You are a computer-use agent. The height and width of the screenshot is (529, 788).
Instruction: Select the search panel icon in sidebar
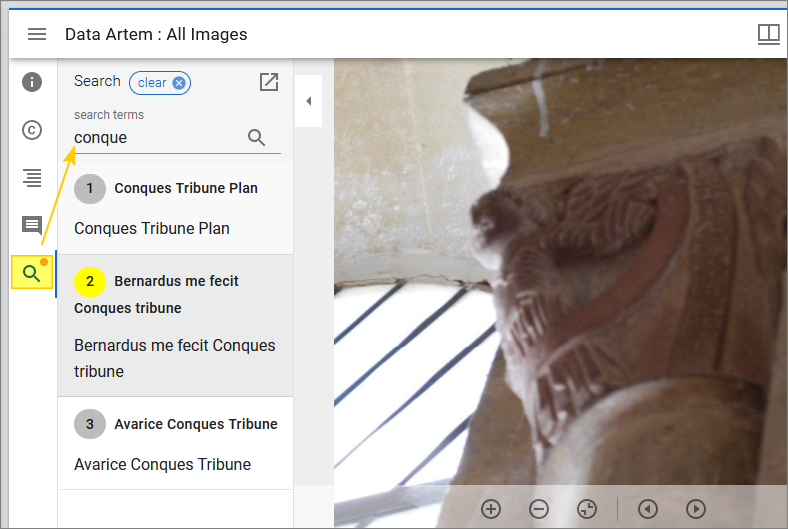point(32,273)
